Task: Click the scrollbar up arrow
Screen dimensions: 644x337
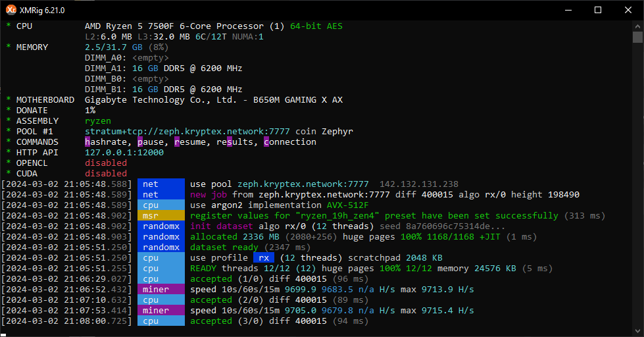Action: pos(637,26)
